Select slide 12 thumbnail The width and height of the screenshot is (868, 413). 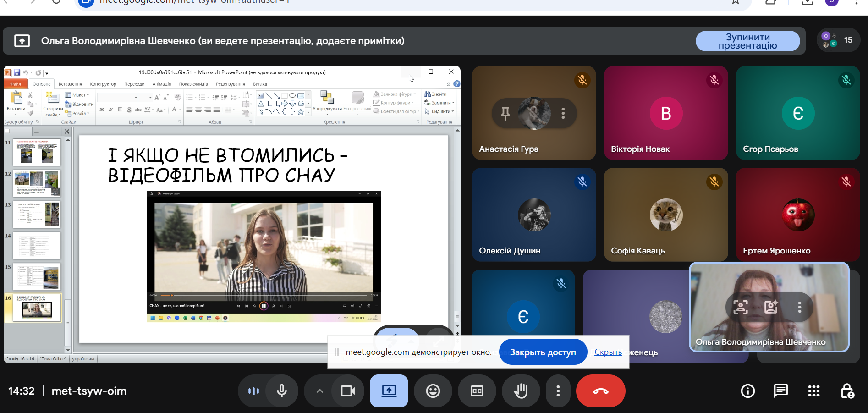click(37, 183)
